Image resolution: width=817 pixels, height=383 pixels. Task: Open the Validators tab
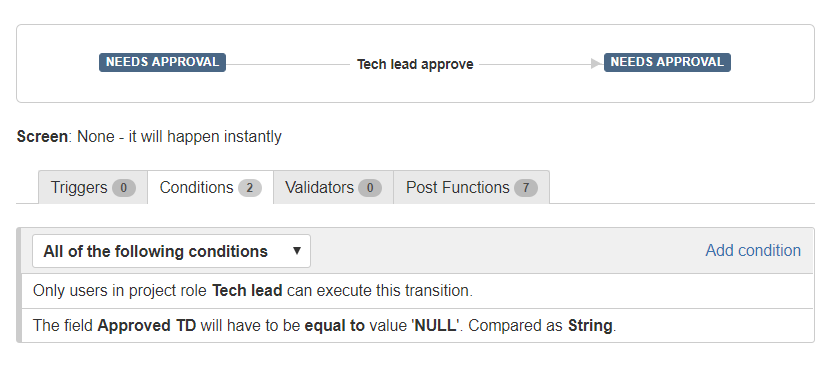[333, 187]
